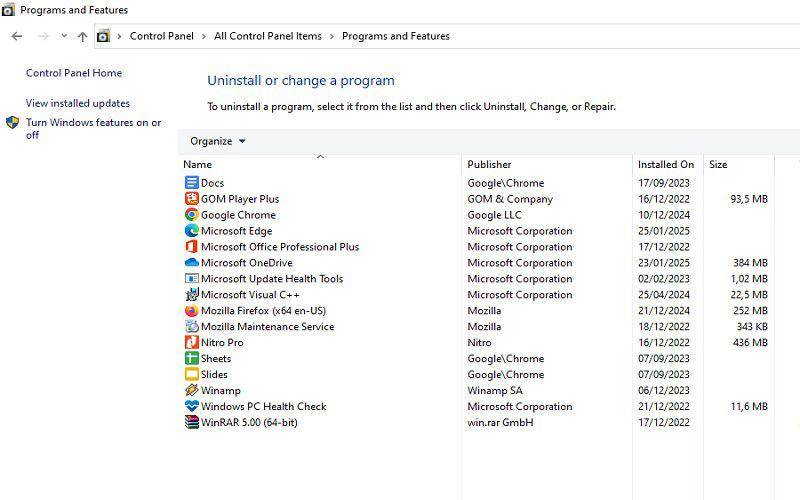This screenshot has height=500, width=800.
Task: Select the WinRAR icon
Action: coord(191,422)
